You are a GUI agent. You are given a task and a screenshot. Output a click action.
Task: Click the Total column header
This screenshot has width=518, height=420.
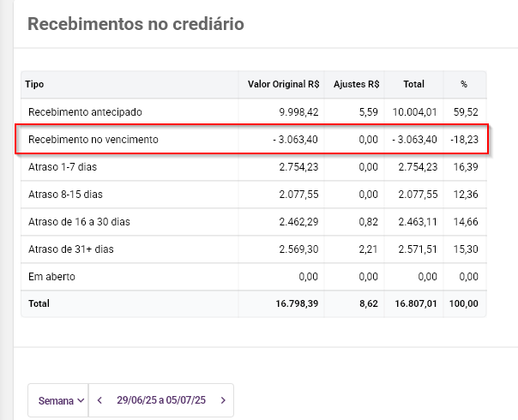click(413, 85)
